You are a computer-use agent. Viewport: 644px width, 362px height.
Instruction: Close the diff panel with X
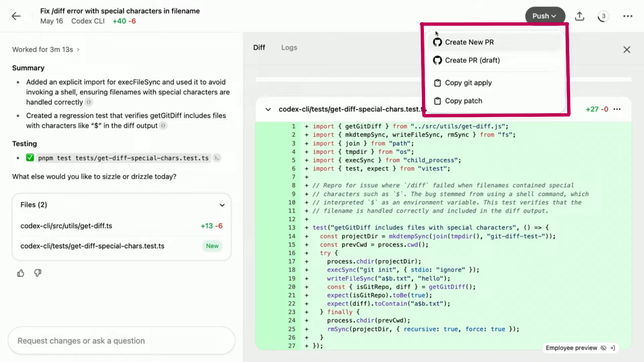click(627, 50)
